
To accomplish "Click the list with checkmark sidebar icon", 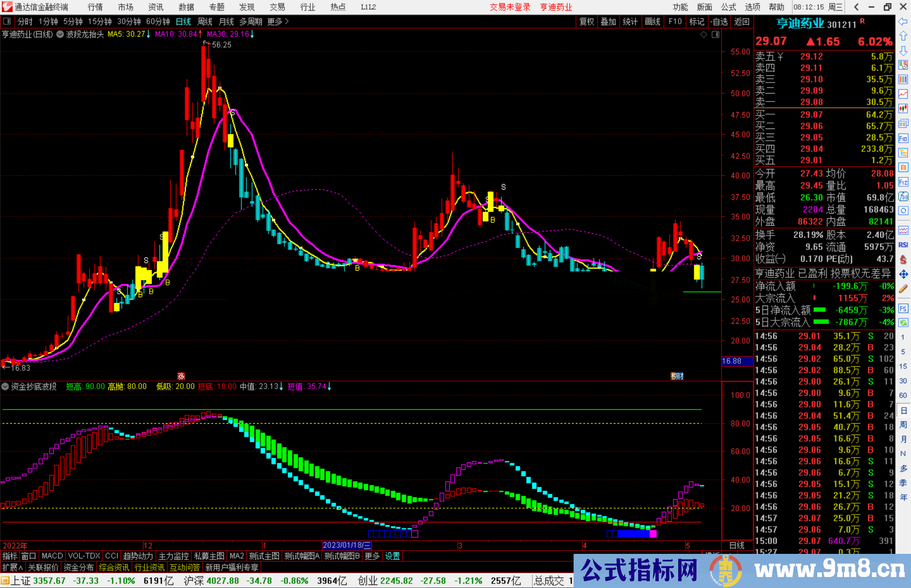I will (x=903, y=65).
